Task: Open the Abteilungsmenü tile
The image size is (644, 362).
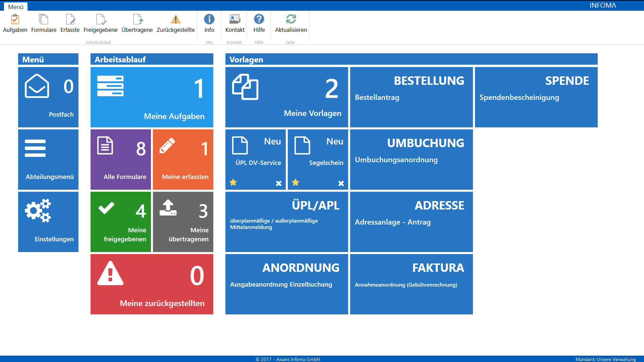Action: pos(48,160)
